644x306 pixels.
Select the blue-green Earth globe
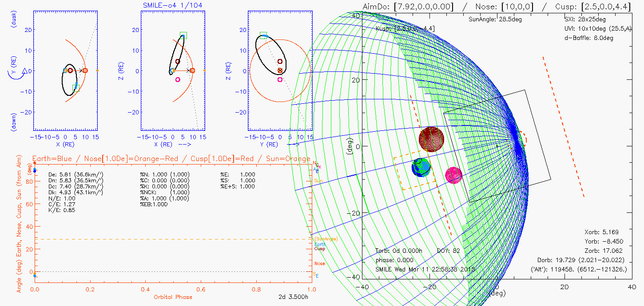click(x=421, y=167)
